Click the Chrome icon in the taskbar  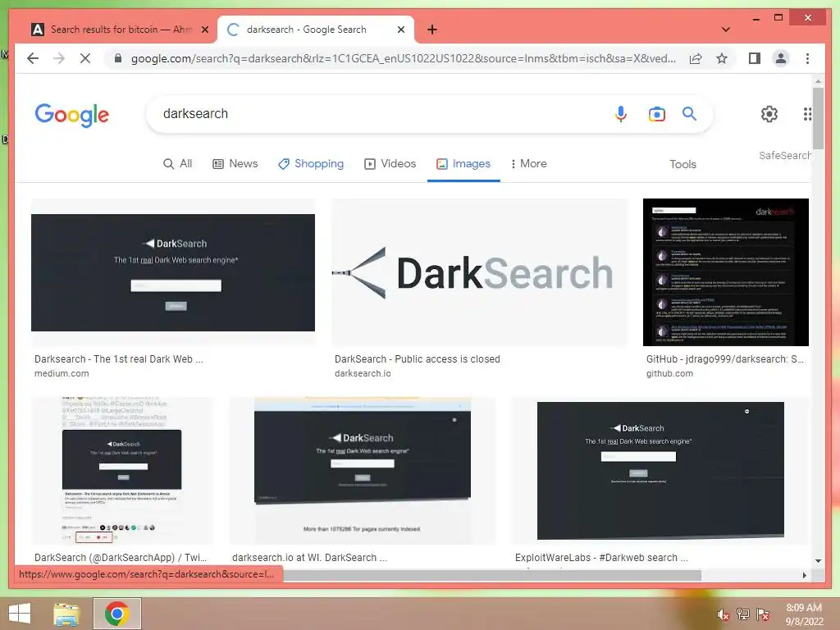point(116,614)
